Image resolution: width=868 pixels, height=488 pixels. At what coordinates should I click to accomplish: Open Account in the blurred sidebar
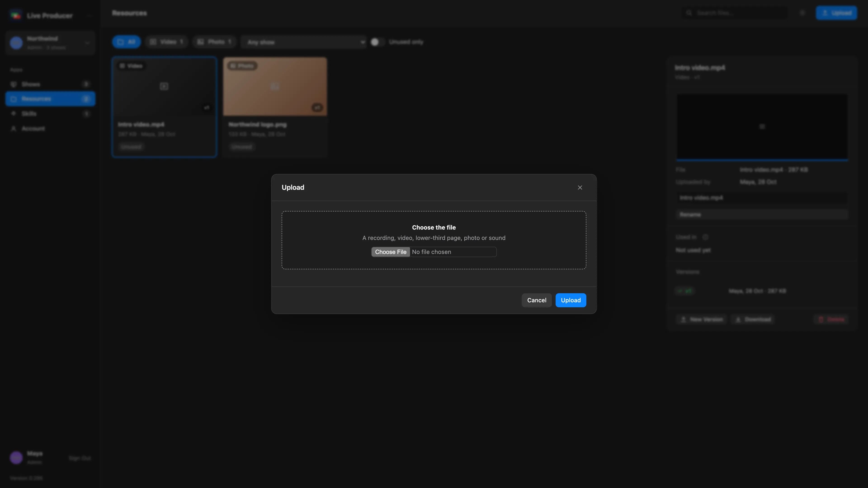point(50,128)
